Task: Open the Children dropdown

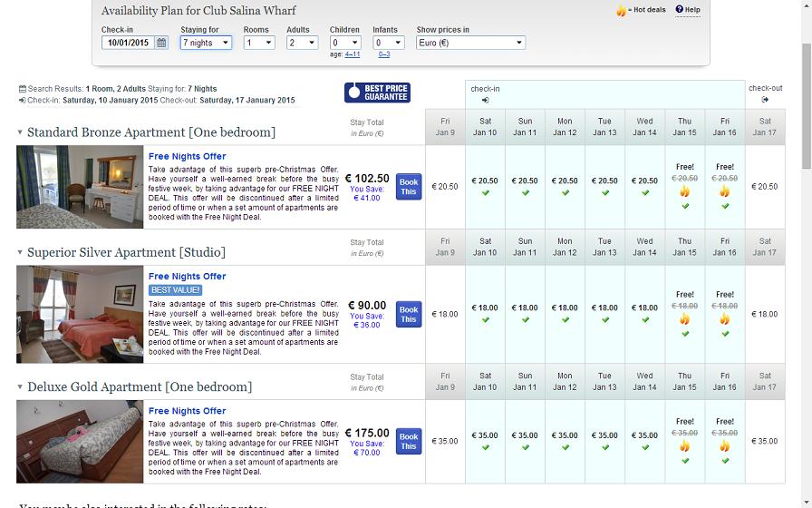Action: click(x=345, y=43)
